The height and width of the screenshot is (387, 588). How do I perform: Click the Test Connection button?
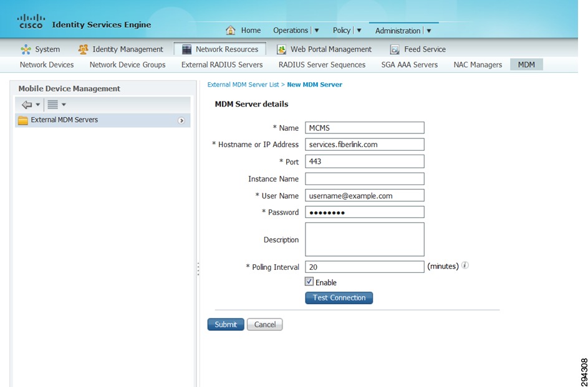click(339, 298)
